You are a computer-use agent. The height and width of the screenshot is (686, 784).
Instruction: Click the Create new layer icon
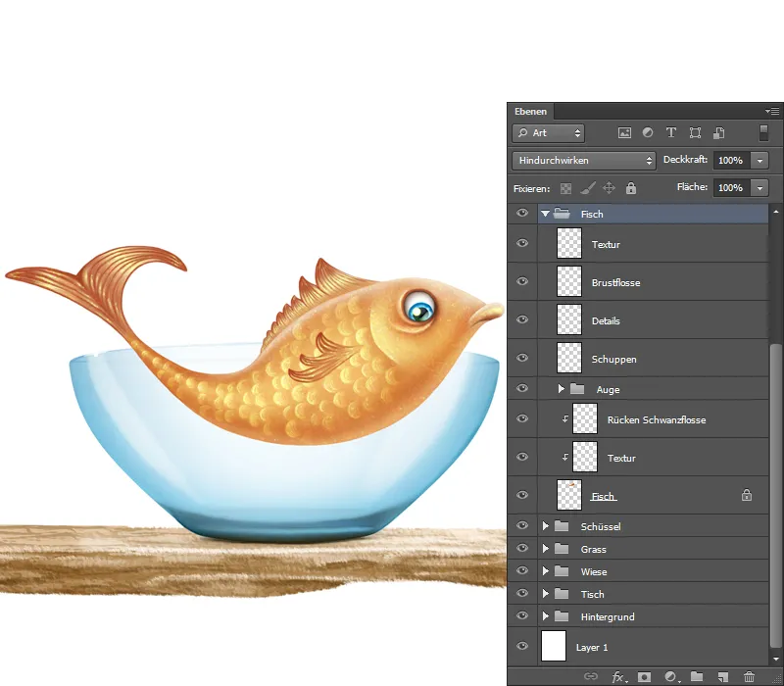click(723, 676)
